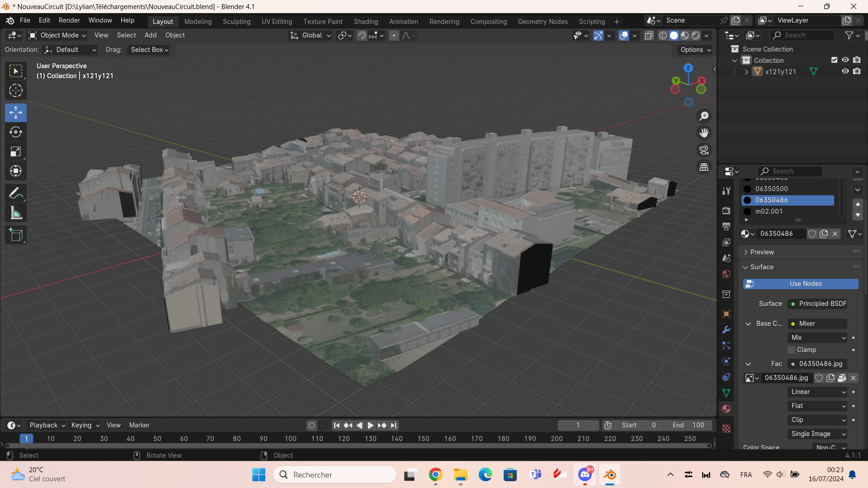
Task: Open the Scene properties tab
Action: coord(726,258)
